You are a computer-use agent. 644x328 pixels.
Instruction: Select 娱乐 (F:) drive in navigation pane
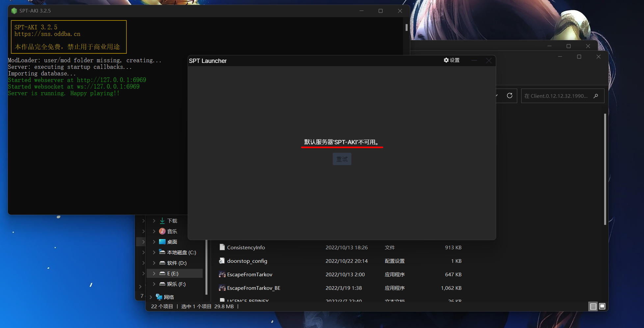pyautogui.click(x=176, y=284)
